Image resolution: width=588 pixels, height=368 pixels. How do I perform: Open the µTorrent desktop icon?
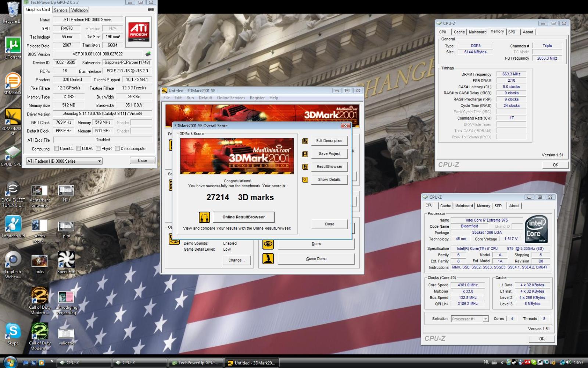[13, 48]
